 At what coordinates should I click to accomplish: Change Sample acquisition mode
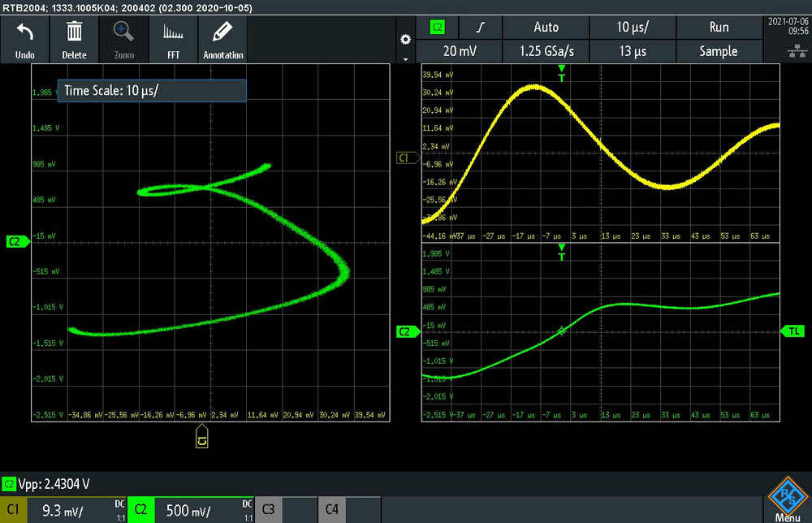point(719,51)
